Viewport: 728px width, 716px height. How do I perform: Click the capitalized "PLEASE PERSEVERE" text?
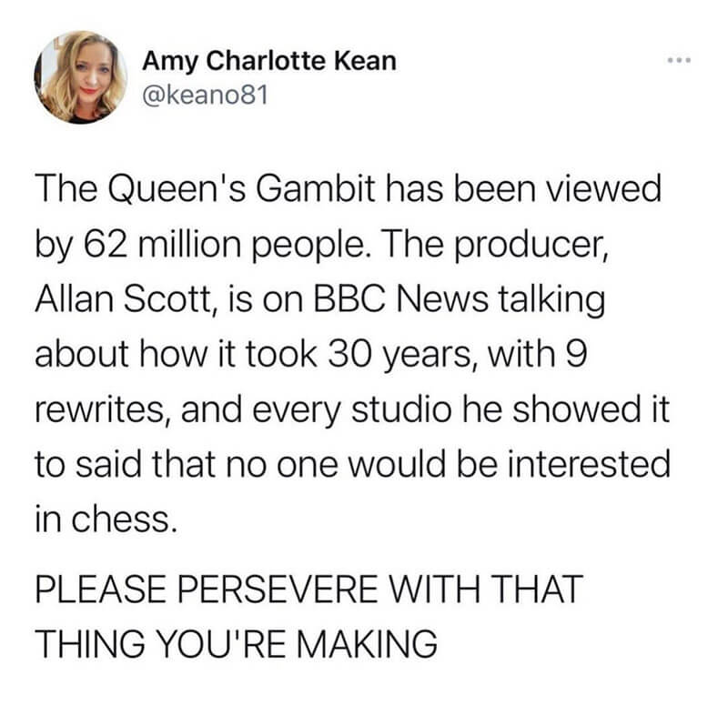(x=207, y=589)
